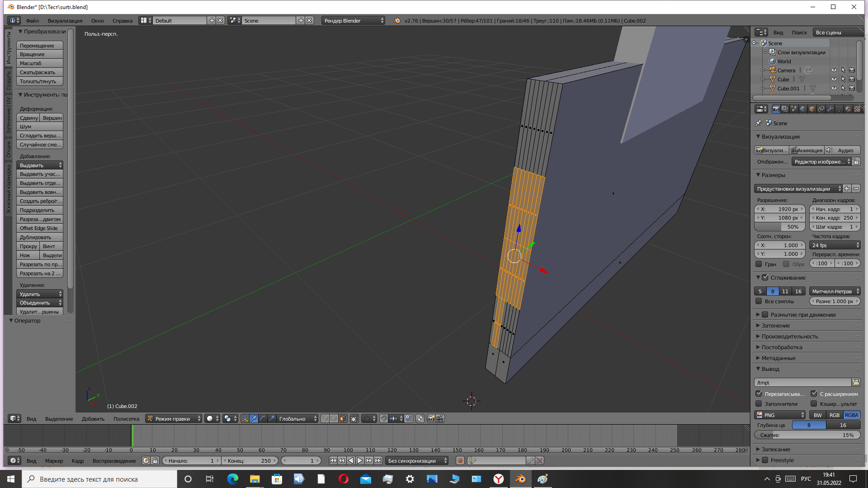Open the Режим правки mode dropdown
Image resolution: width=868 pixels, height=488 pixels.
174,419
